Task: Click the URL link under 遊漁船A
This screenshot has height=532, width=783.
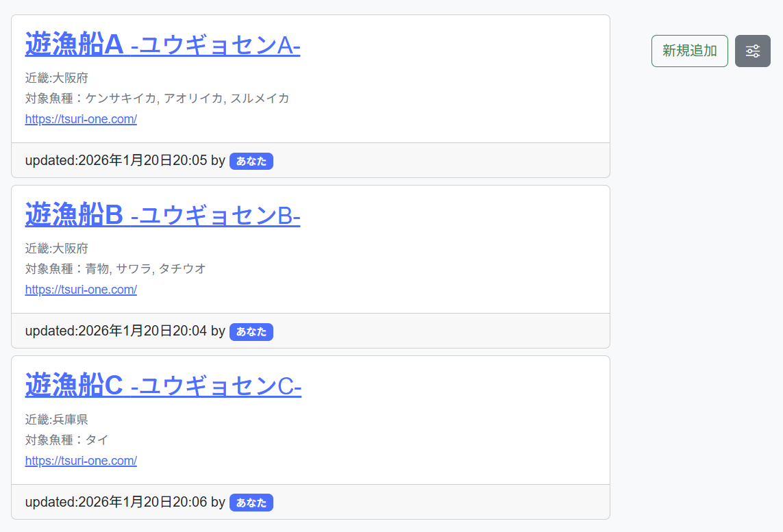Action: pos(81,118)
